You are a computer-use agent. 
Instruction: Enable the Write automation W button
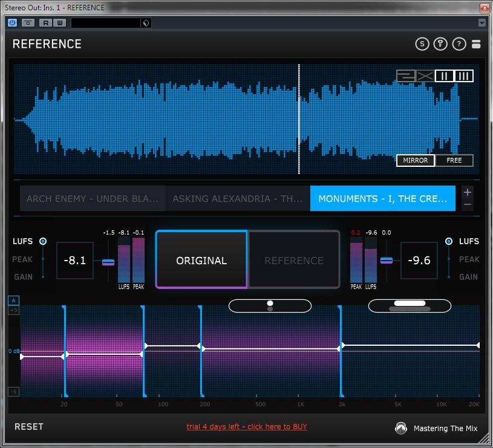pyautogui.click(x=59, y=22)
